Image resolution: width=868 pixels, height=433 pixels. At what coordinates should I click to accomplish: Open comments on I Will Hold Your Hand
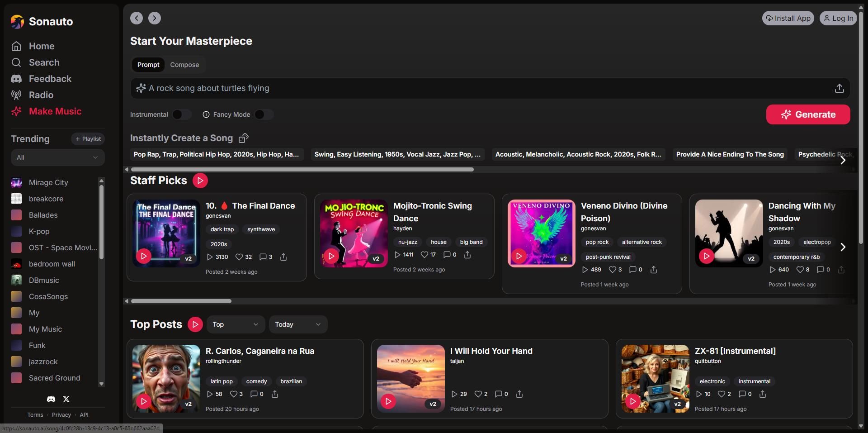(x=498, y=394)
